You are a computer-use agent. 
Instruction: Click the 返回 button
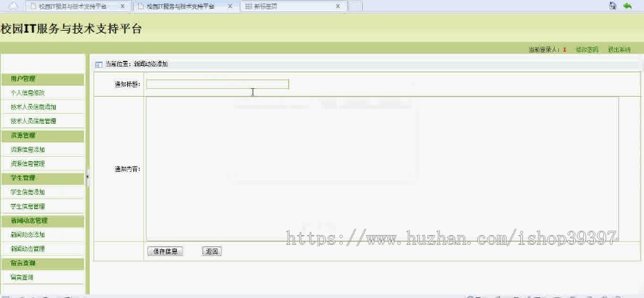coord(212,251)
